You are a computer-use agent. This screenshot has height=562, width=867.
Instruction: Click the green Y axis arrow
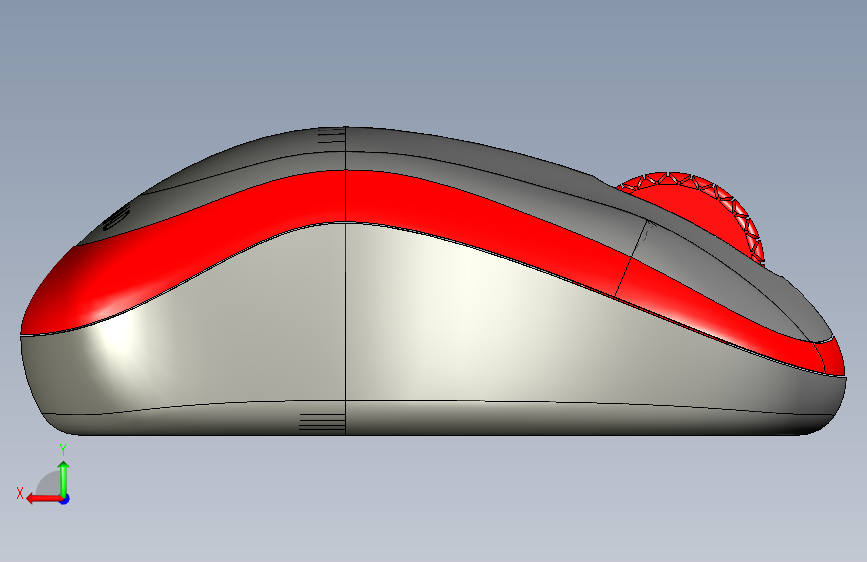pos(64,478)
